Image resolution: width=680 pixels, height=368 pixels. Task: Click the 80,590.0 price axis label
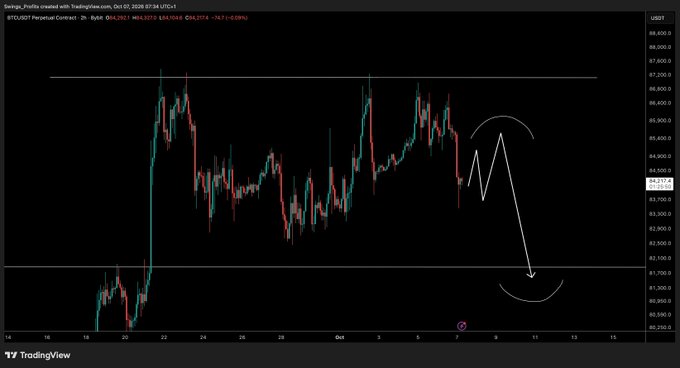point(660,314)
